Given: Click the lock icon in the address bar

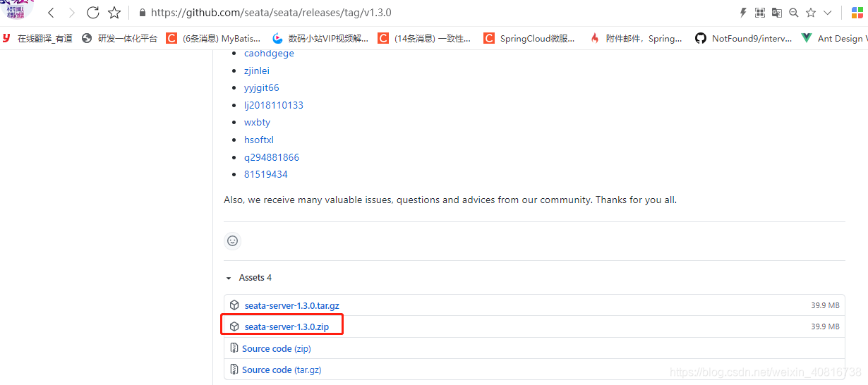Looking at the screenshot, I should click(143, 13).
